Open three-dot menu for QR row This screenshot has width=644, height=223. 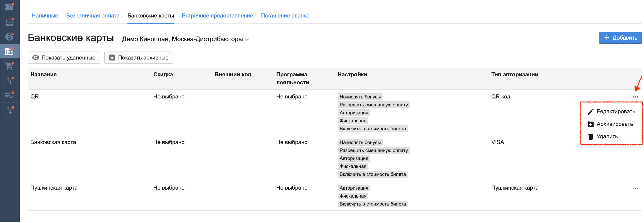(x=635, y=97)
